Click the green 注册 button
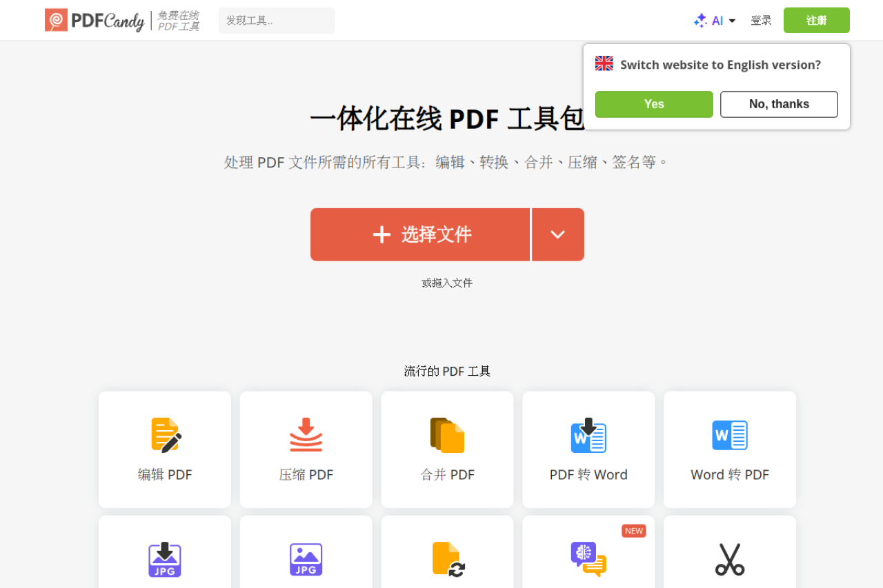This screenshot has width=883, height=588. (x=817, y=20)
